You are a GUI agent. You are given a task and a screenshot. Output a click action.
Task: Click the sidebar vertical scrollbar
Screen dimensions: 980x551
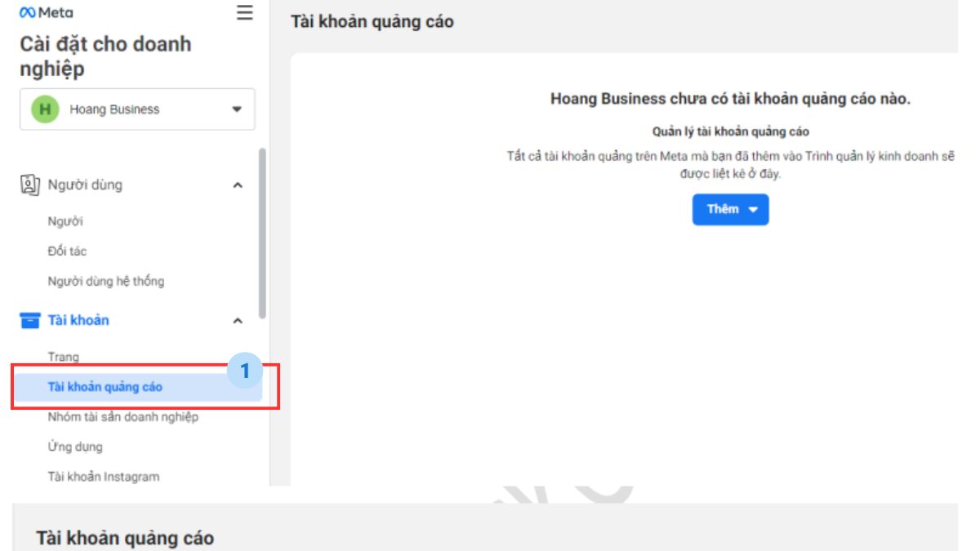pyautogui.click(x=262, y=233)
